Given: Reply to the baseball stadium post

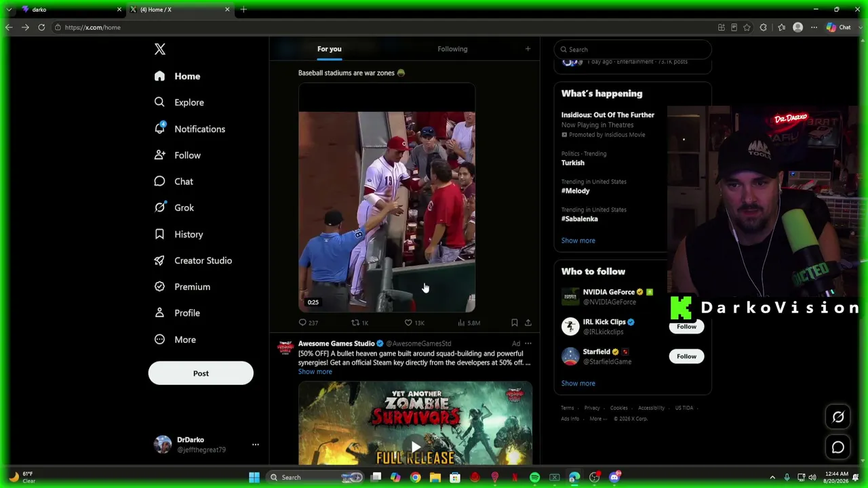Looking at the screenshot, I should (308, 323).
